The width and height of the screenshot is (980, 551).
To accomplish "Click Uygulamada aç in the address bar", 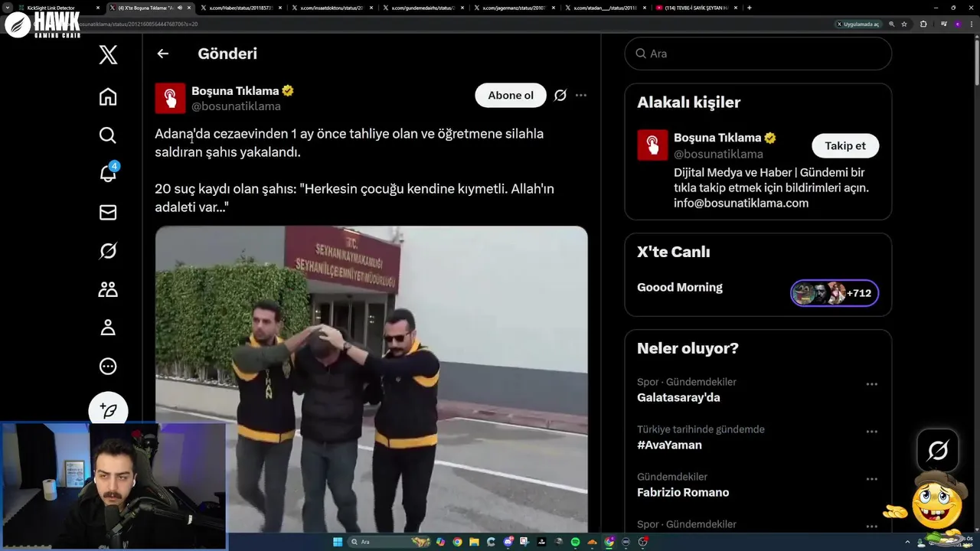I will [x=858, y=24].
